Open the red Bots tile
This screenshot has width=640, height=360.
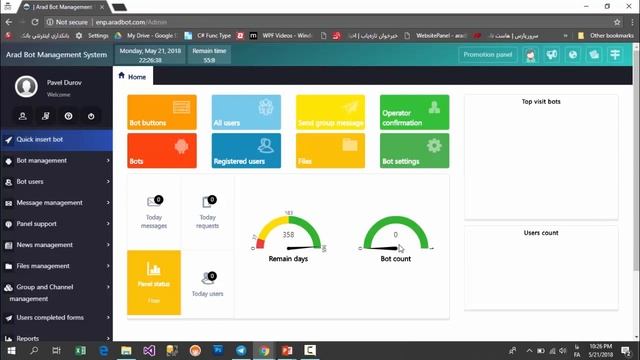point(162,150)
